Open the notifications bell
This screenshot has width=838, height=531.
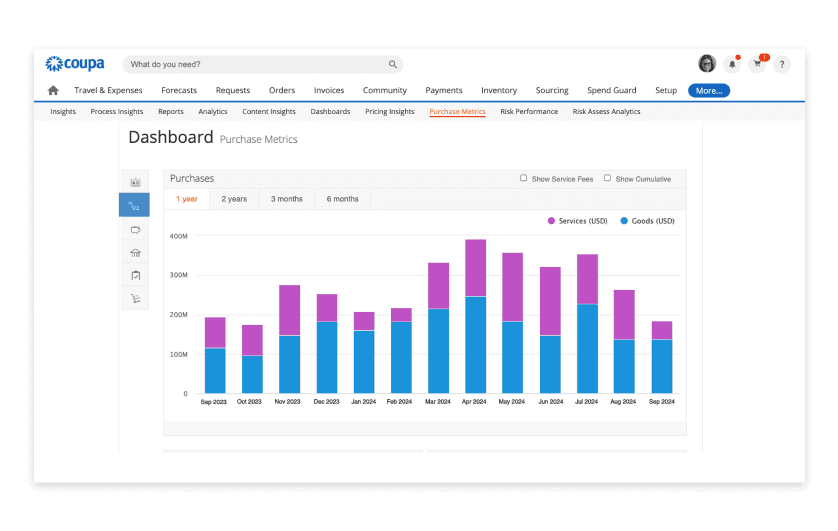pos(732,64)
